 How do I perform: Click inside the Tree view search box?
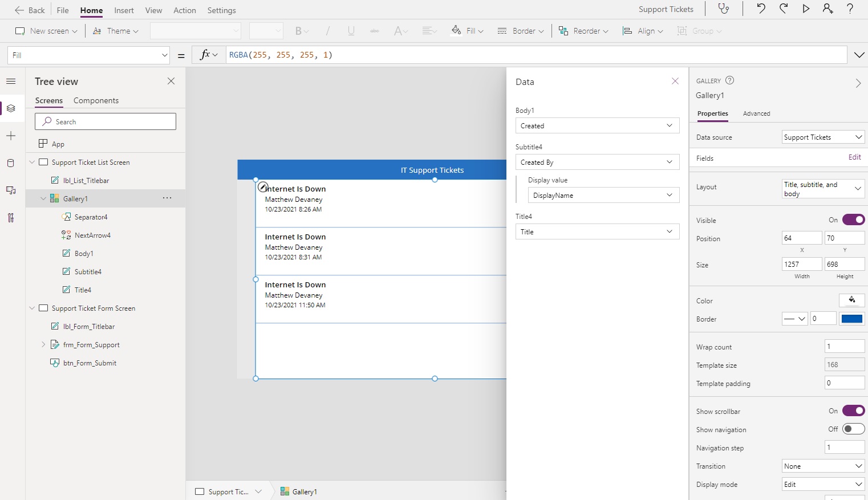[x=106, y=121]
